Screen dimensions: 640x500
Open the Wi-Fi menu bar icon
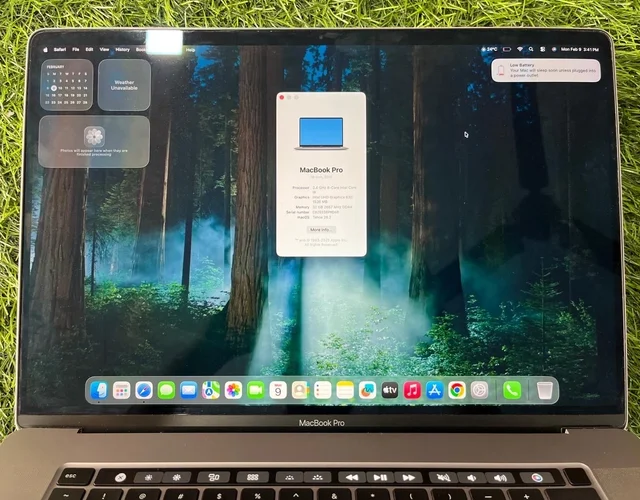[520, 49]
